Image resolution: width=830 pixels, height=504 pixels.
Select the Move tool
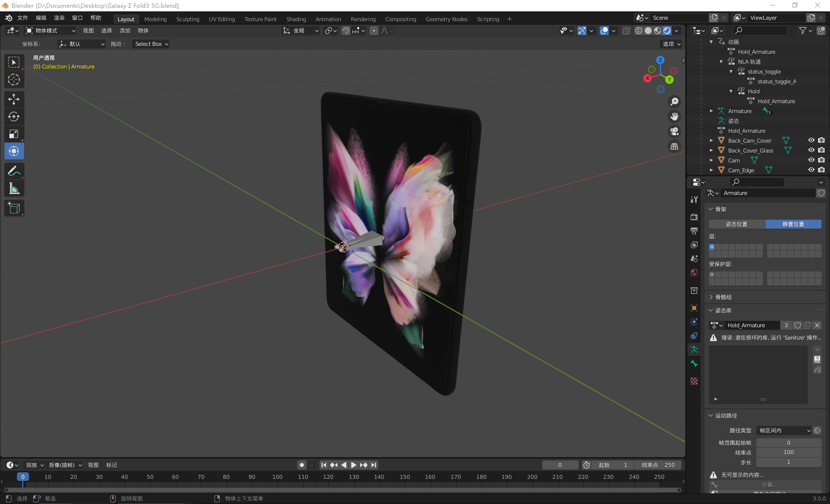14,99
